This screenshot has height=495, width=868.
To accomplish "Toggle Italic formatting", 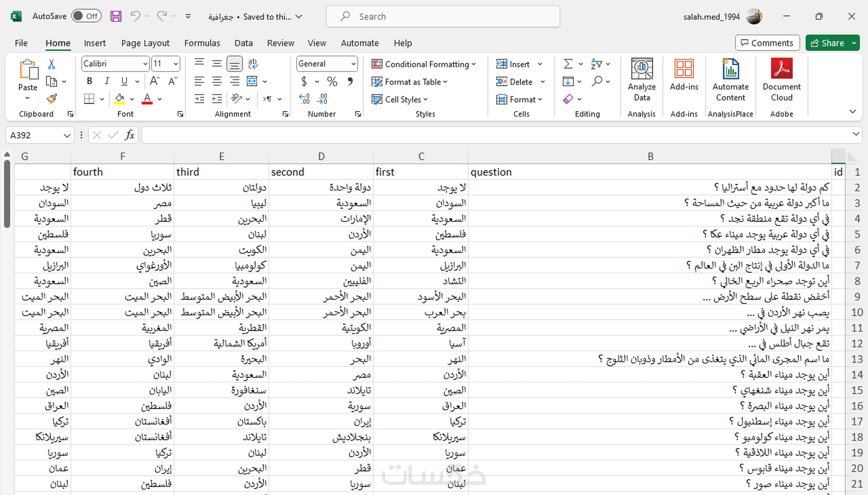I will point(107,81).
